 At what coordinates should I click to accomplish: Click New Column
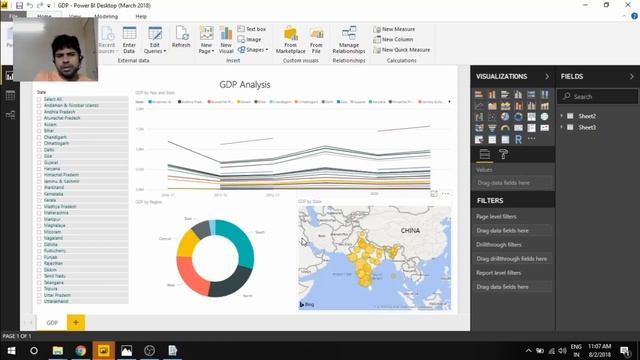(x=393, y=39)
